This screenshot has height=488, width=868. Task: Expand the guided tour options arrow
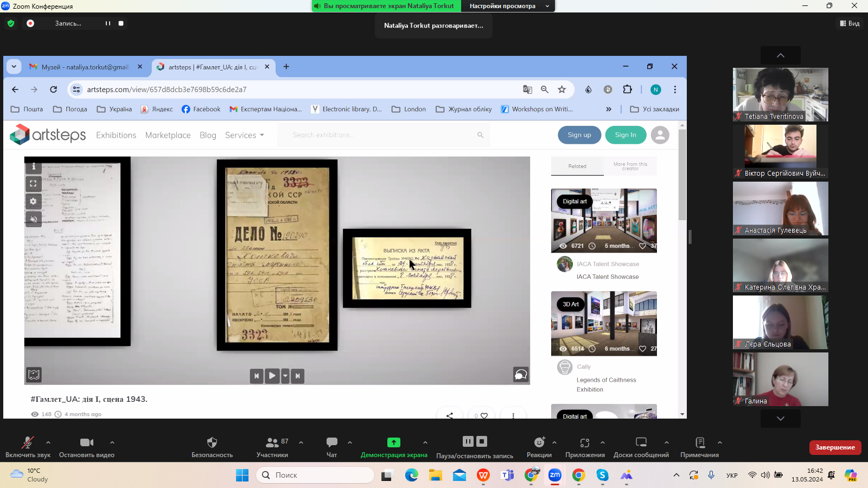click(x=285, y=376)
